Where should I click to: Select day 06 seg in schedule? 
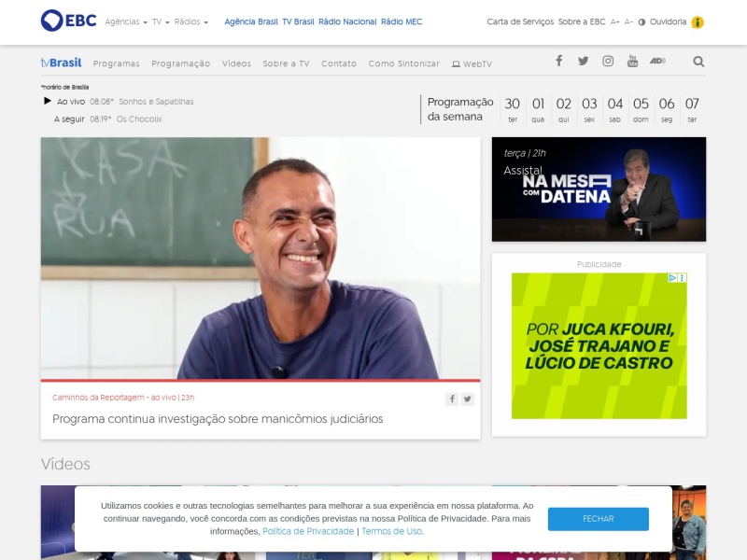667,109
